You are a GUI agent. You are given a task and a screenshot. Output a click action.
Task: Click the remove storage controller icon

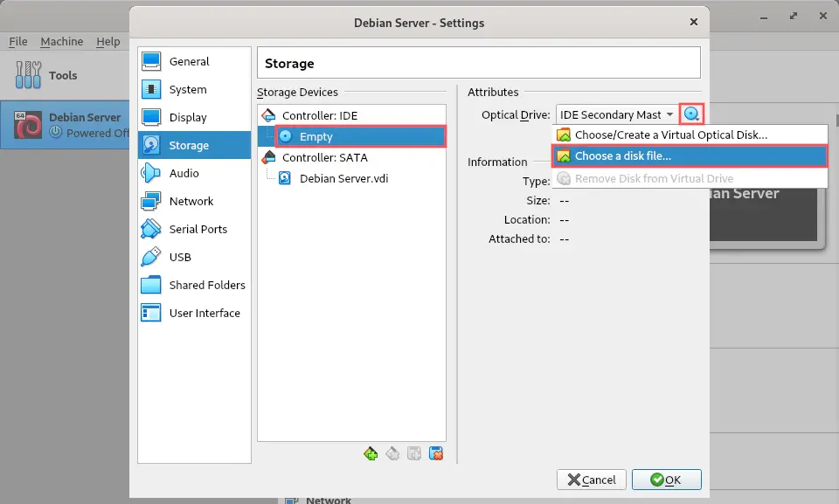pos(392,453)
